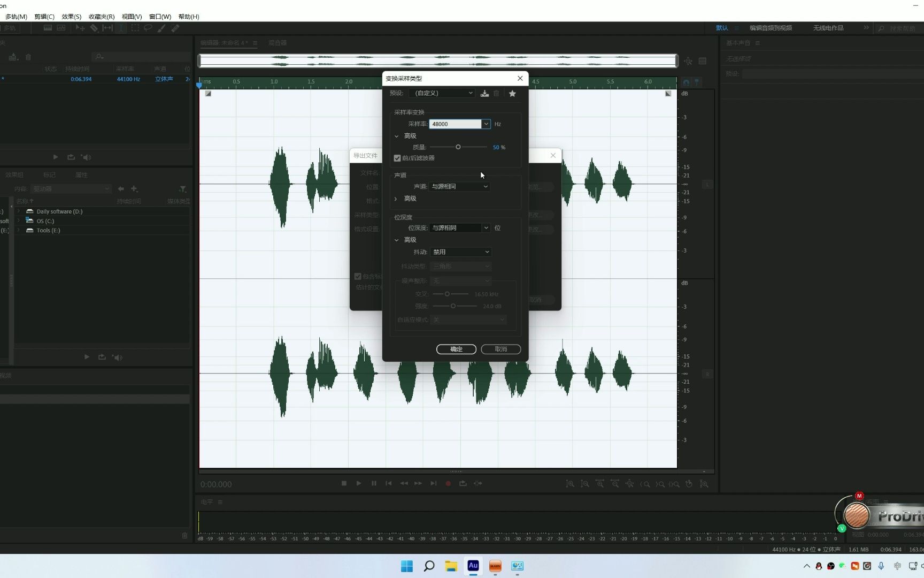Image resolution: width=924 pixels, height=578 pixels.
Task: Open the 声道 与源相同 dropdown
Action: 459,187
